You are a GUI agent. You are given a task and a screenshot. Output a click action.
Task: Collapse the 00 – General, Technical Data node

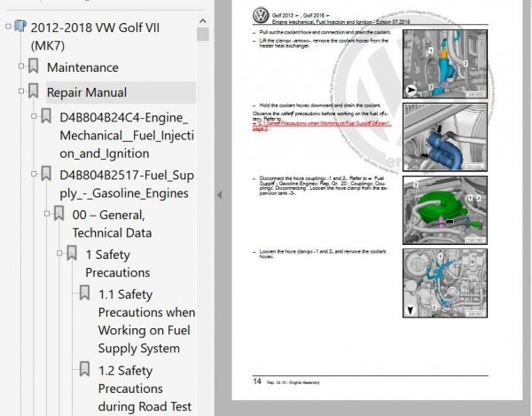pyautogui.click(x=47, y=214)
